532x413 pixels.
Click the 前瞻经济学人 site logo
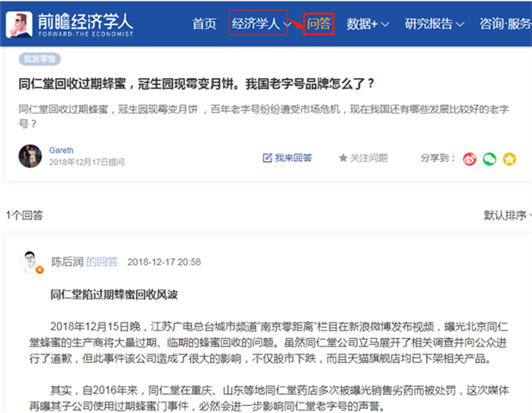70,24
